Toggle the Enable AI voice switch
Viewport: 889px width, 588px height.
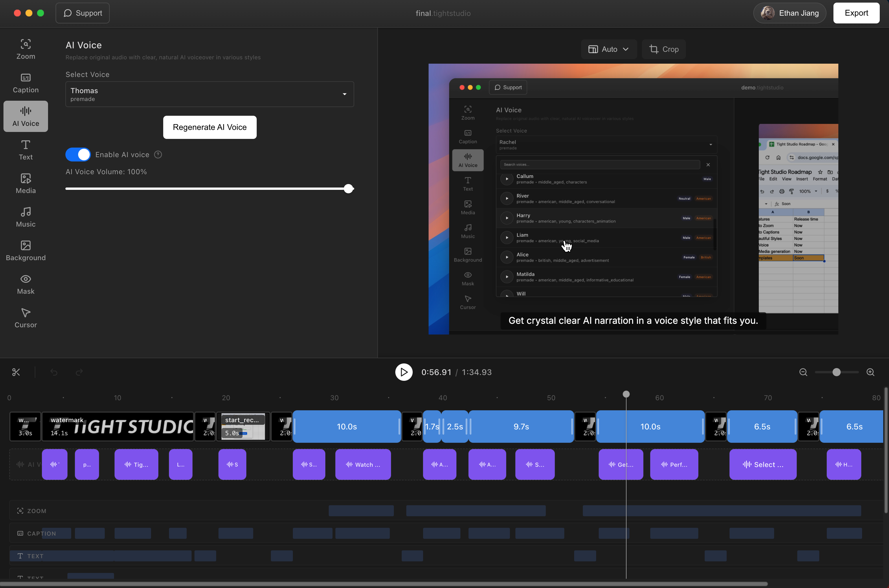pyautogui.click(x=78, y=155)
